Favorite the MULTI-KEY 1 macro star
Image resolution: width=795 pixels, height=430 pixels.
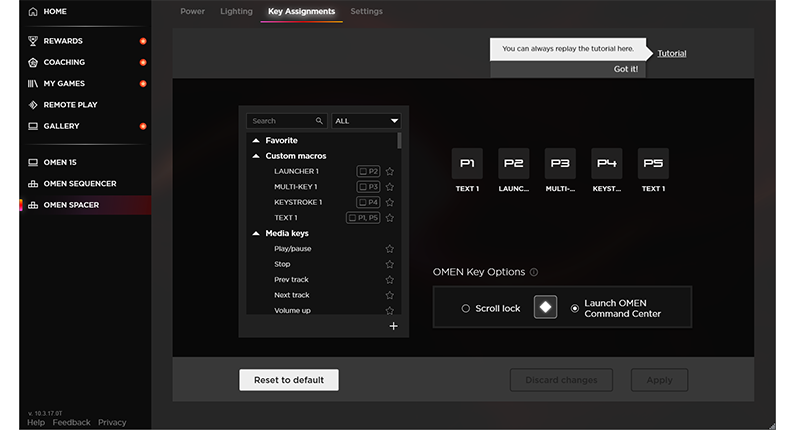(x=389, y=187)
